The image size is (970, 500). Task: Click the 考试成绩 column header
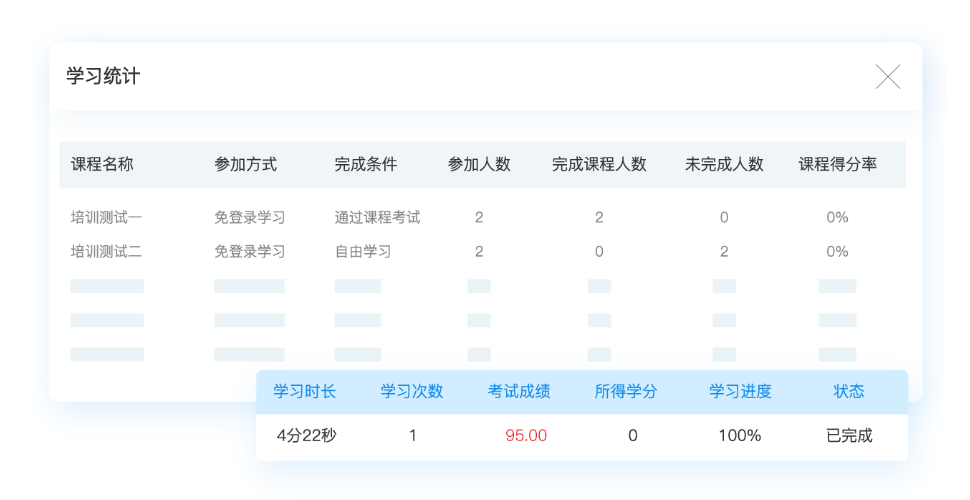pyautogui.click(x=519, y=392)
